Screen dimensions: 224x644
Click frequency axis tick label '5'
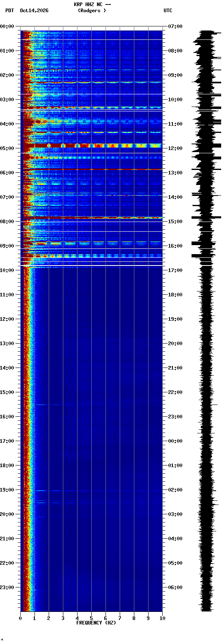point(91,618)
